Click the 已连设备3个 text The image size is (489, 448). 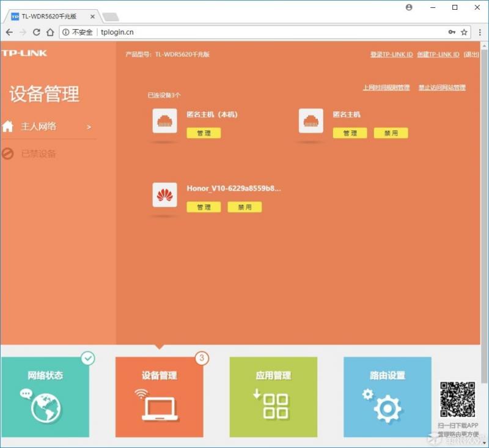[x=164, y=95]
